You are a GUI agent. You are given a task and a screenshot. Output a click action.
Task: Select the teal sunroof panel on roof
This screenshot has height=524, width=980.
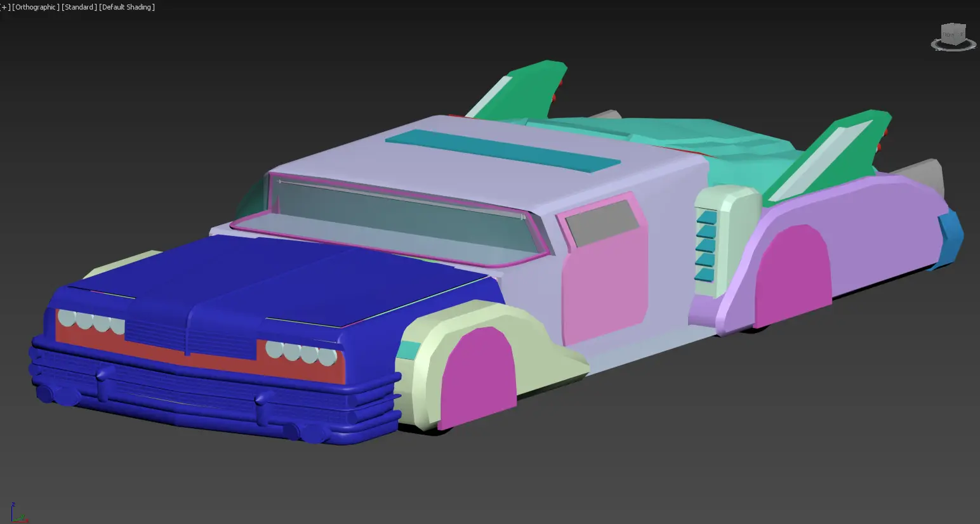click(503, 151)
